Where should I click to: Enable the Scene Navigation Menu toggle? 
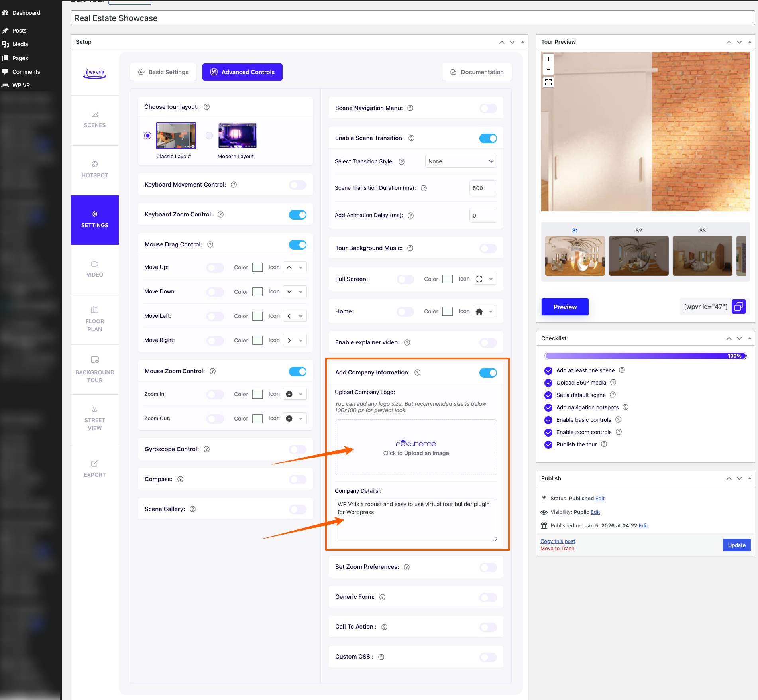pyautogui.click(x=488, y=108)
